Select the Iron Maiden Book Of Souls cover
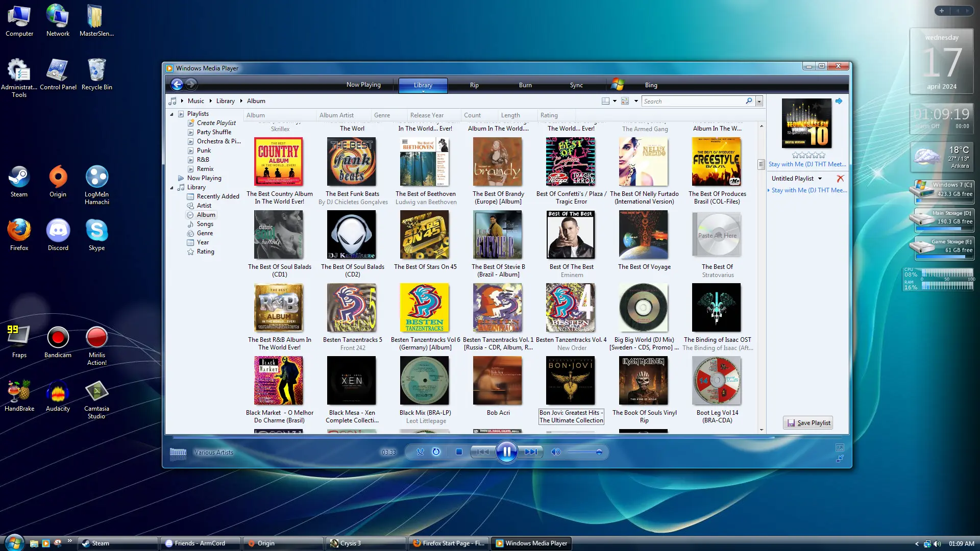This screenshot has height=551, width=980. pos(643,381)
